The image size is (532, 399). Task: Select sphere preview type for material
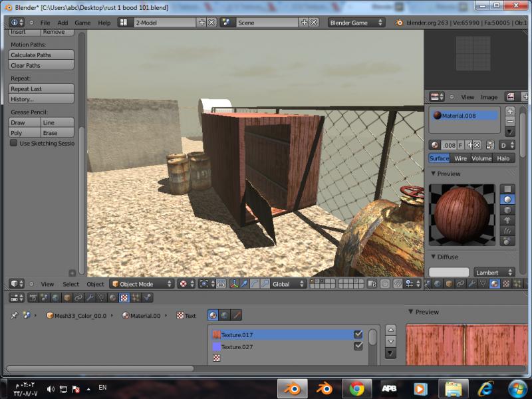(507, 199)
